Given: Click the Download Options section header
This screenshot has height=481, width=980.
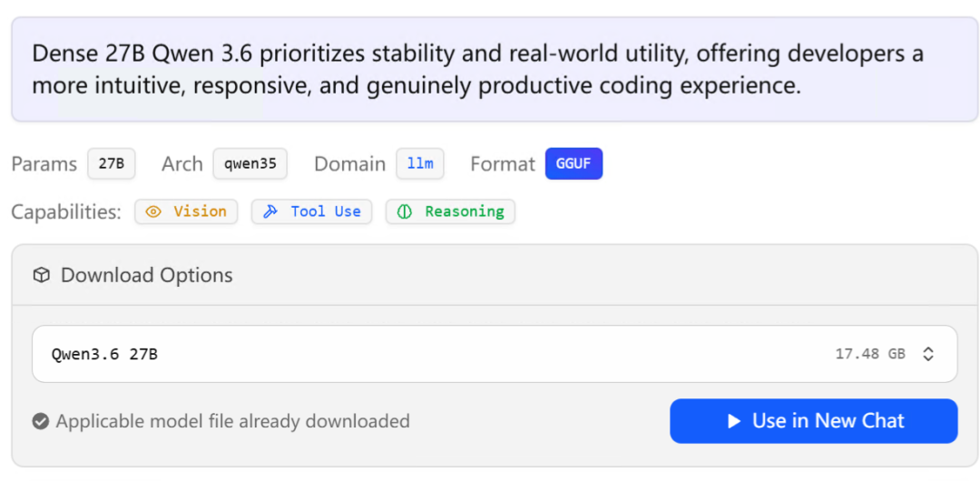Looking at the screenshot, I should pyautogui.click(x=147, y=275).
